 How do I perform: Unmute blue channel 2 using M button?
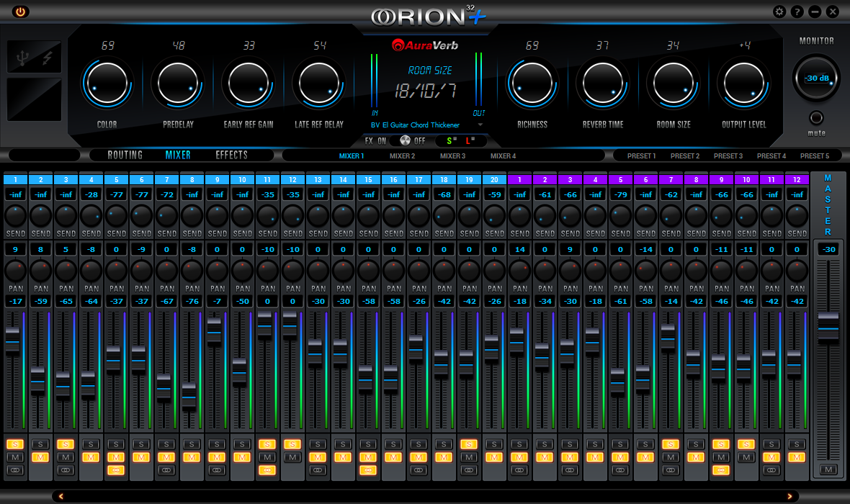click(40, 457)
